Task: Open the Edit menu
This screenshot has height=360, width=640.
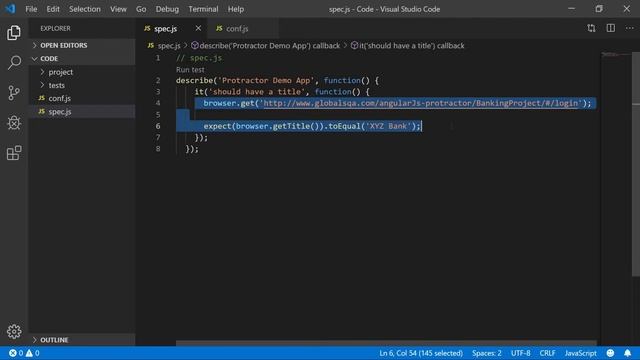Action: 53,9
